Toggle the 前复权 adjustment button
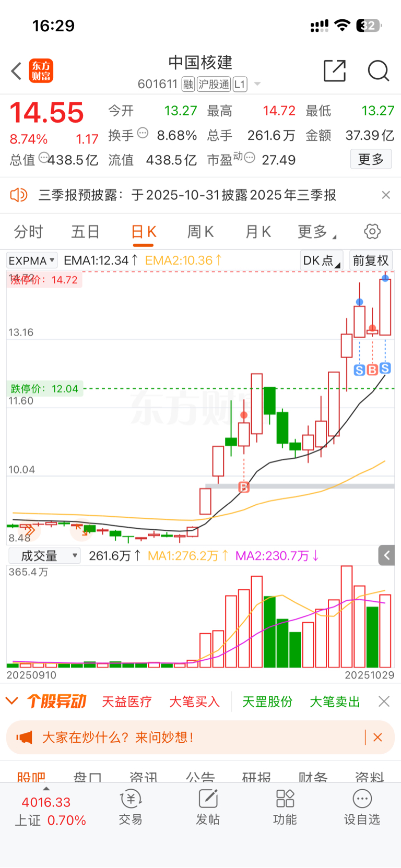Viewport: 401px width, 868px height. click(371, 260)
